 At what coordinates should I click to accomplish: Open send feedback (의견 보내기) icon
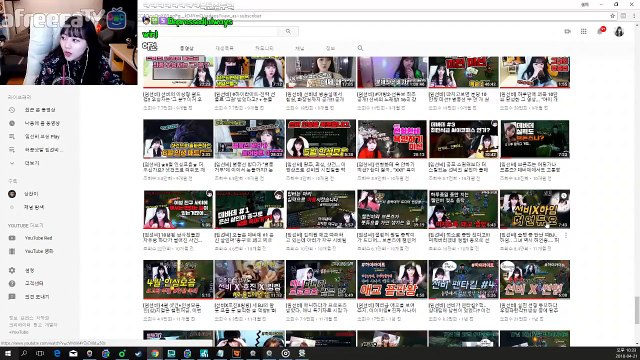pyautogui.click(x=12, y=297)
